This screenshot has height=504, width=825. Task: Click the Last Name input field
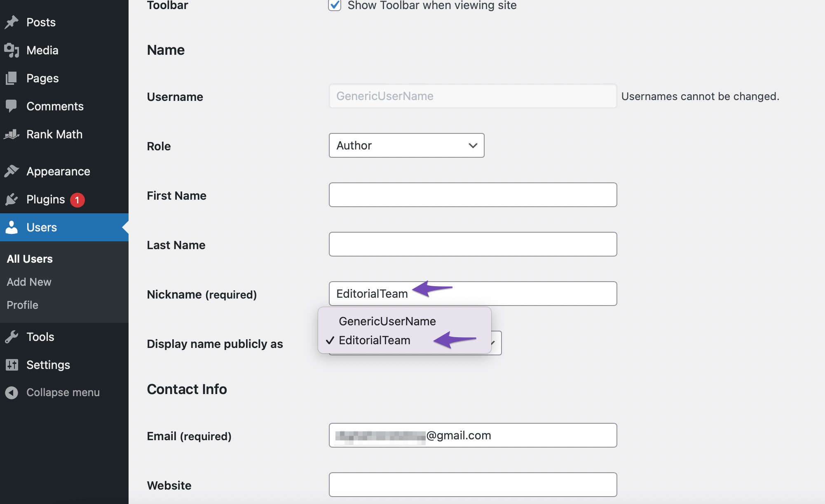tap(473, 244)
